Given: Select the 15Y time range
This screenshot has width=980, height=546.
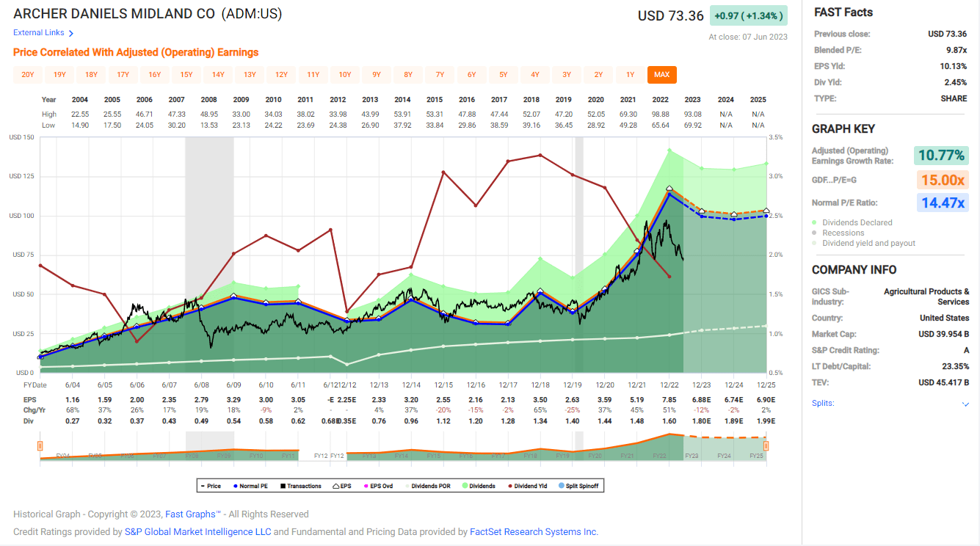Looking at the screenshot, I should tap(186, 75).
